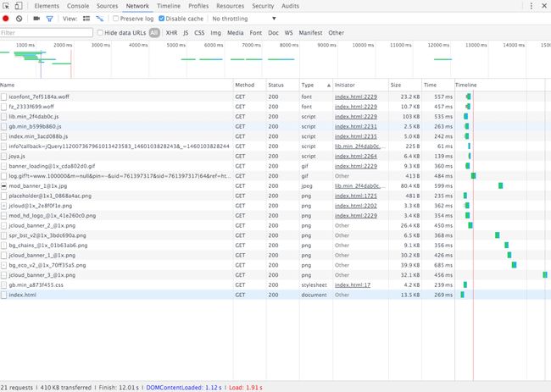Toggle the device mode icon

pos(19,6)
